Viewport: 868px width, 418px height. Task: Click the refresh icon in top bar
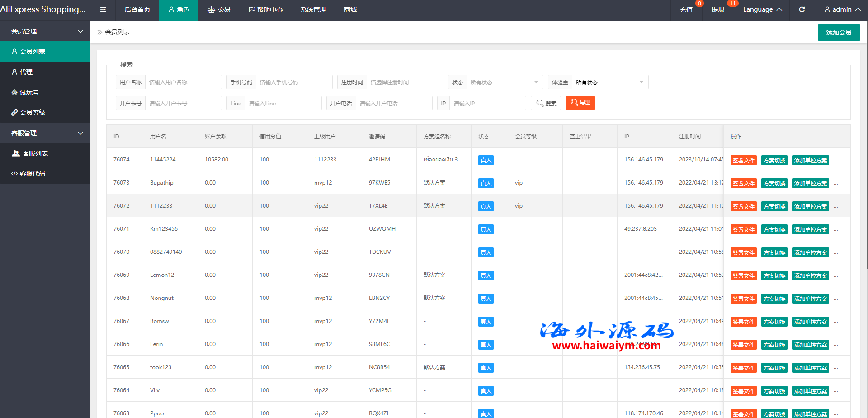click(802, 9)
